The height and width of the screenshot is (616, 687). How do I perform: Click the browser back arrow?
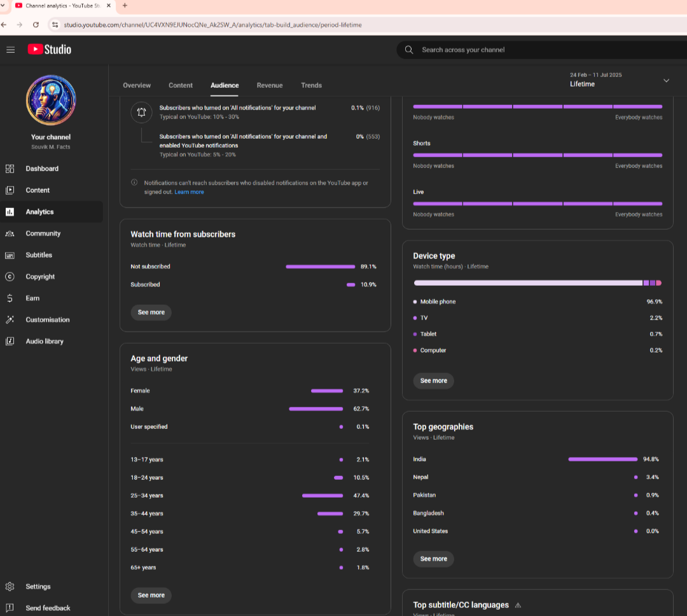pos(4,25)
